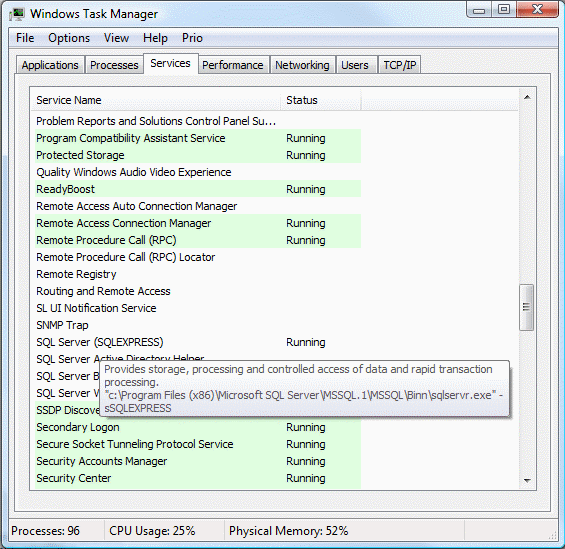Select the Security Center service
This screenshot has width=565, height=549.
point(197,478)
